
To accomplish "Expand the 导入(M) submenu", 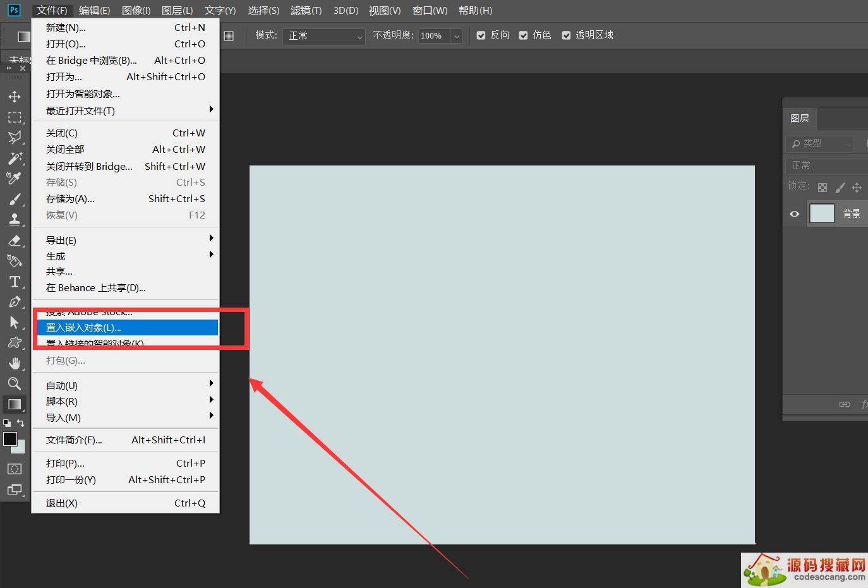I will pyautogui.click(x=125, y=418).
